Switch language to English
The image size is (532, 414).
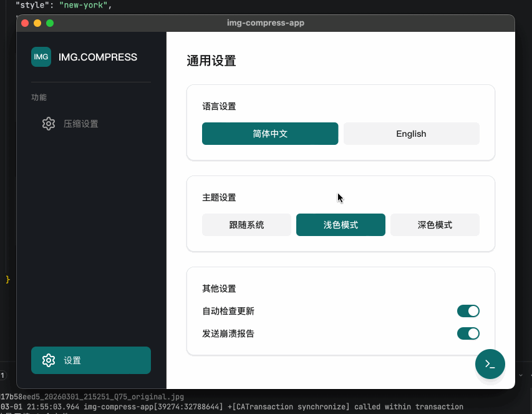click(411, 134)
